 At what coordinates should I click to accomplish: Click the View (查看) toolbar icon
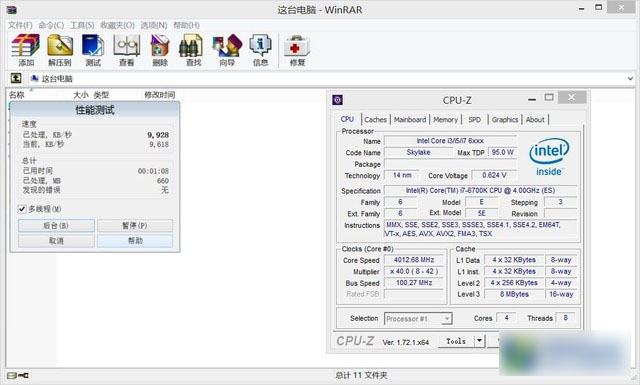coord(127,50)
